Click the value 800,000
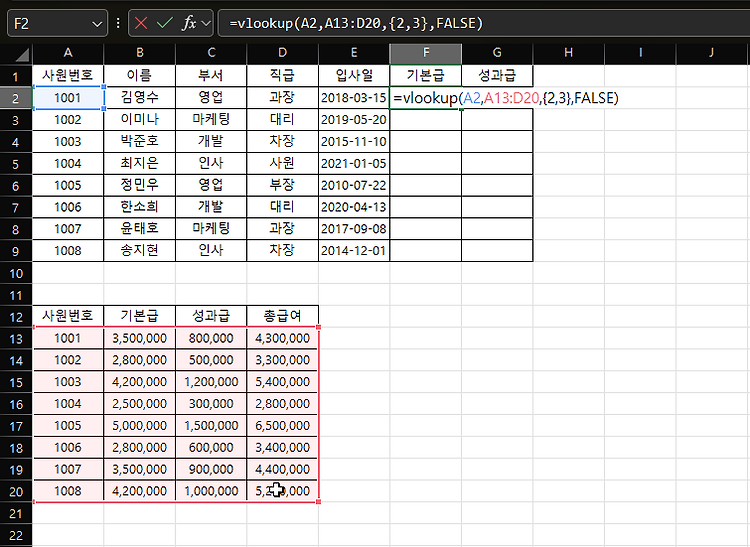This screenshot has width=750, height=547. click(211, 339)
